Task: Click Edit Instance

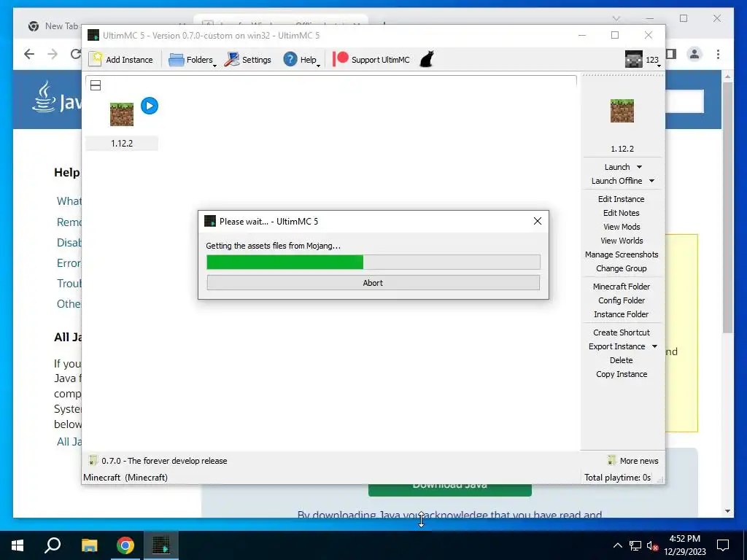Action: pyautogui.click(x=622, y=199)
